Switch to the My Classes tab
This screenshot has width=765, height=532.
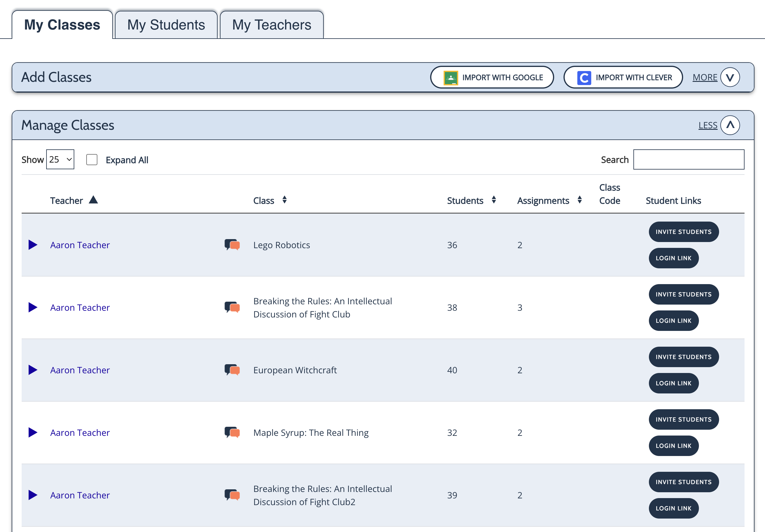pyautogui.click(x=62, y=25)
